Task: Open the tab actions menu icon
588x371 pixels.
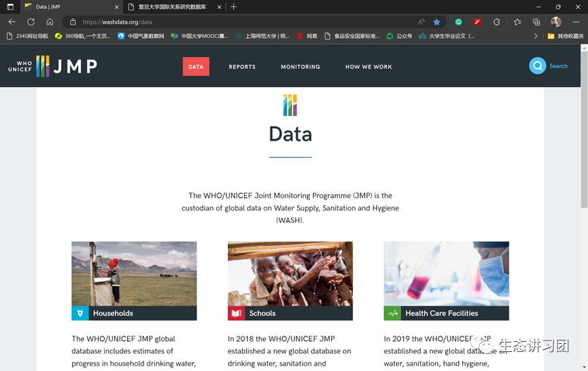Action: click(x=10, y=7)
